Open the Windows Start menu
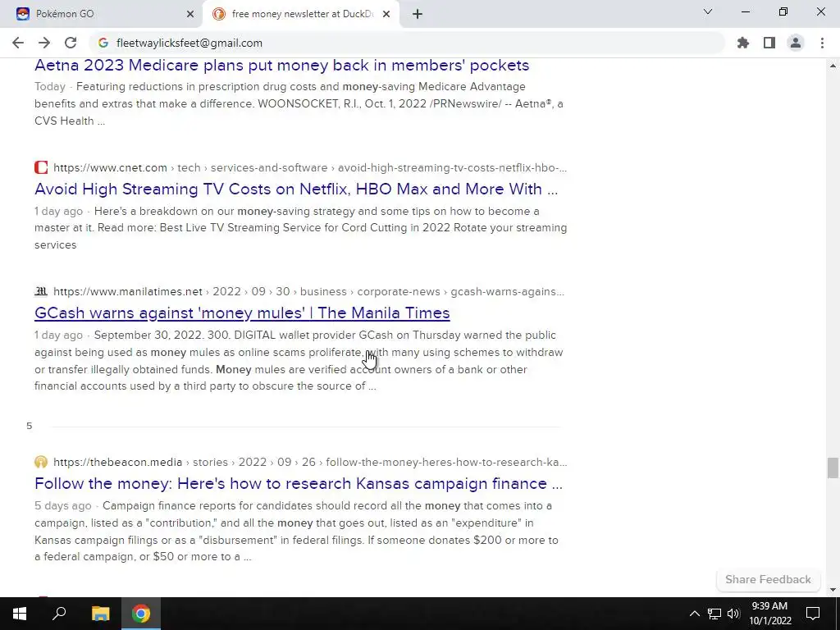 coord(20,614)
